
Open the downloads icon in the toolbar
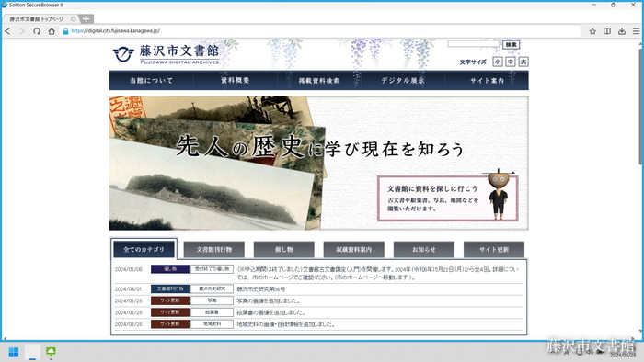coord(622,31)
